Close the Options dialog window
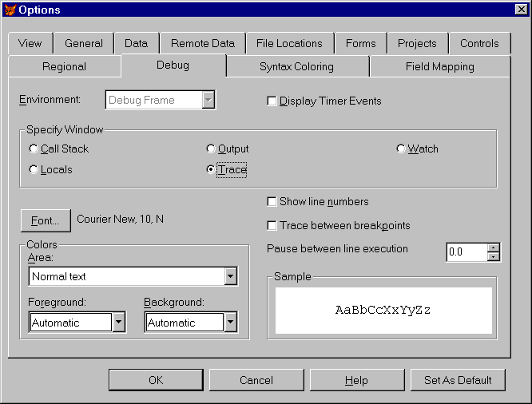Screen dimensions: 532x404 coord(521,10)
